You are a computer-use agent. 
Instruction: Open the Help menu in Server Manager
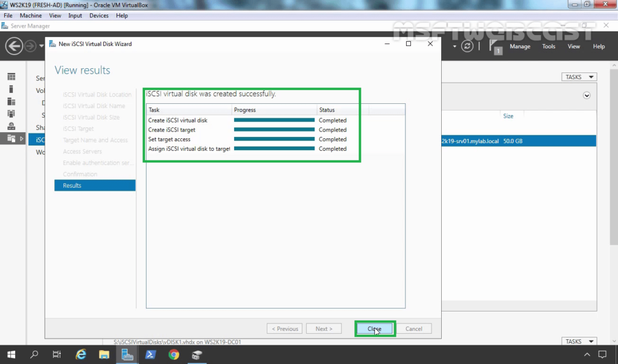pos(599,46)
